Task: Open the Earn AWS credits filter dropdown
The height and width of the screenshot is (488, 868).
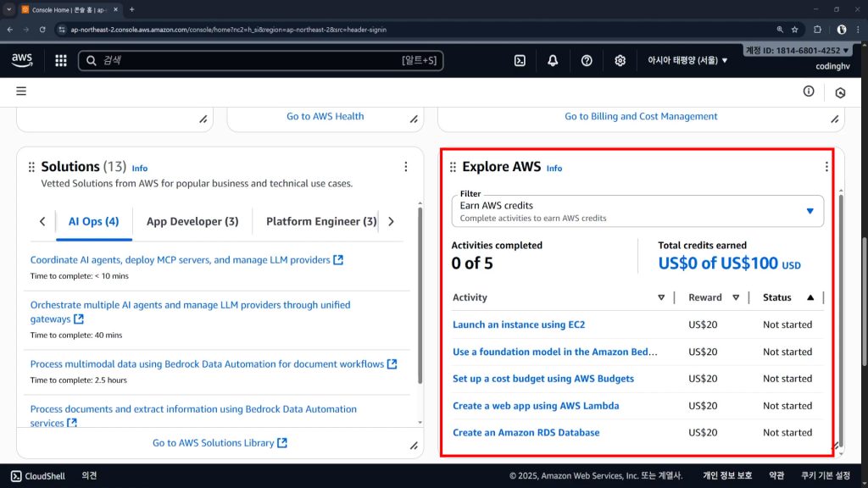Action: (637, 211)
